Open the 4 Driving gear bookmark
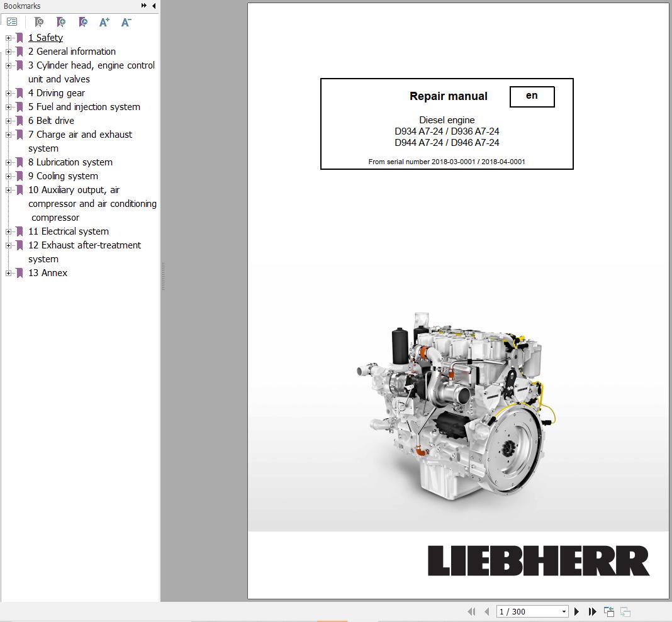Viewport: 672px width, 622px height. tap(57, 93)
